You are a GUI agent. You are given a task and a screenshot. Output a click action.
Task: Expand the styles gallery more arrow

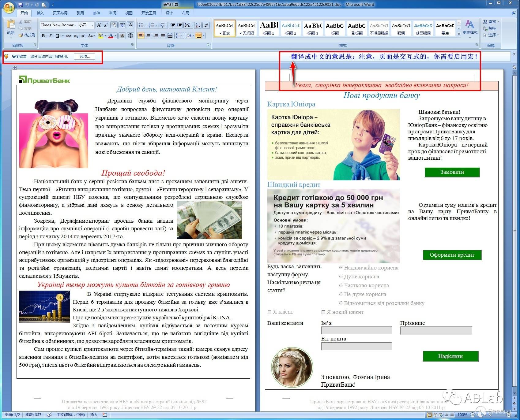(459, 34)
